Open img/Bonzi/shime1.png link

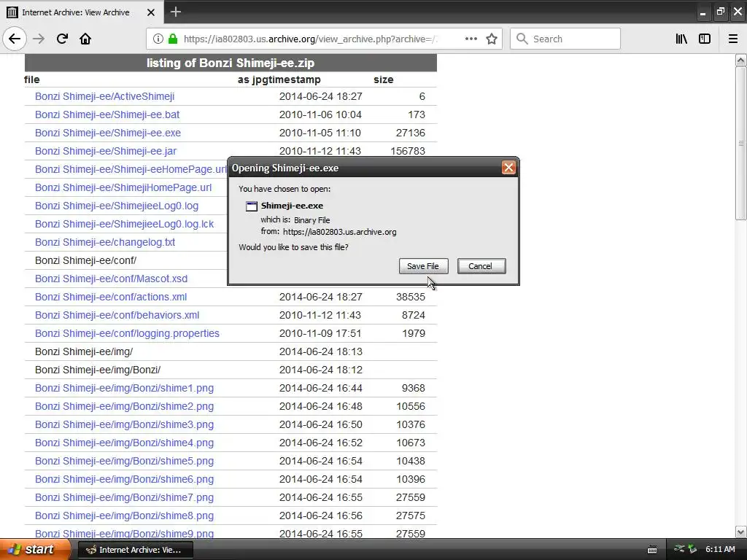click(124, 388)
